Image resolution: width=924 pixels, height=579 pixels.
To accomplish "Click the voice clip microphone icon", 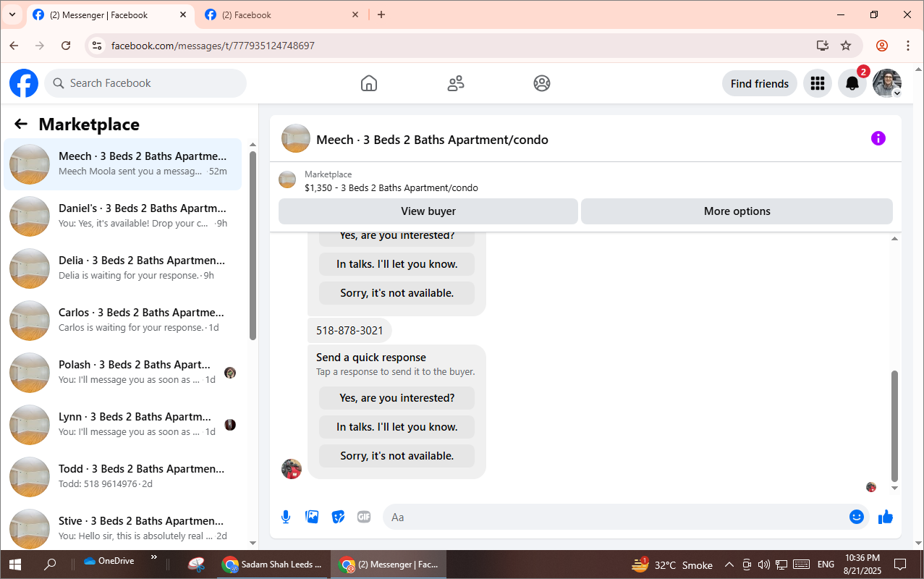I will 286,517.
